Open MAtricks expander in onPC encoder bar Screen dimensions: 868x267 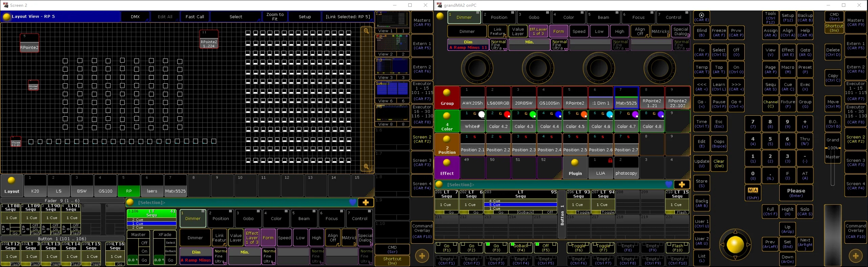(x=660, y=31)
